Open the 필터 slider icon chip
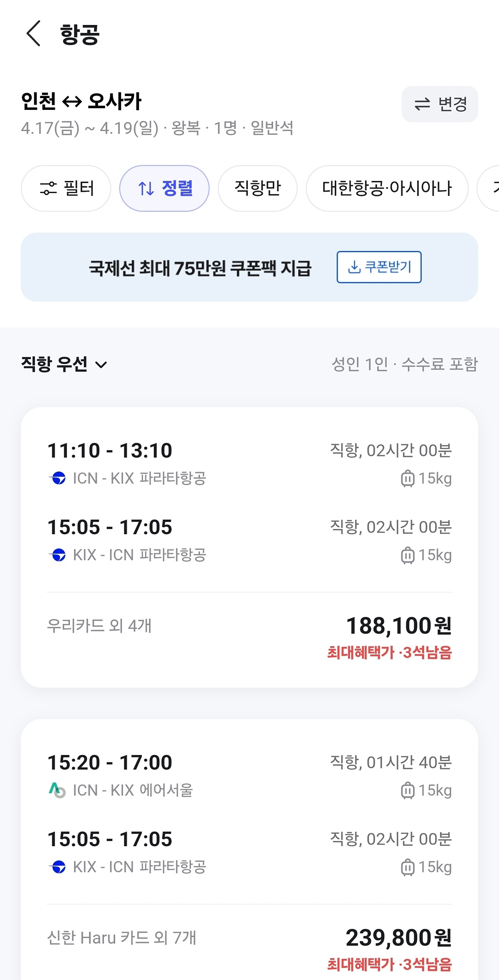 tap(48, 188)
